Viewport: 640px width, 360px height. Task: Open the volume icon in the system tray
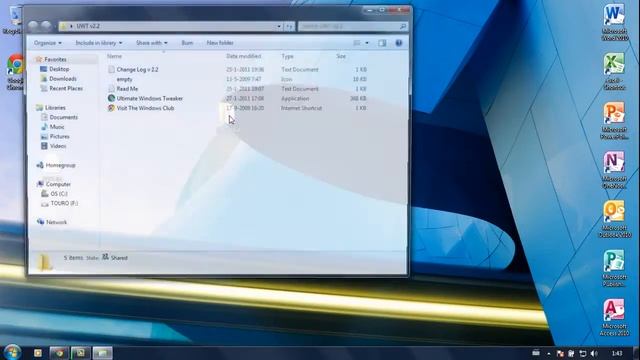(x=594, y=353)
